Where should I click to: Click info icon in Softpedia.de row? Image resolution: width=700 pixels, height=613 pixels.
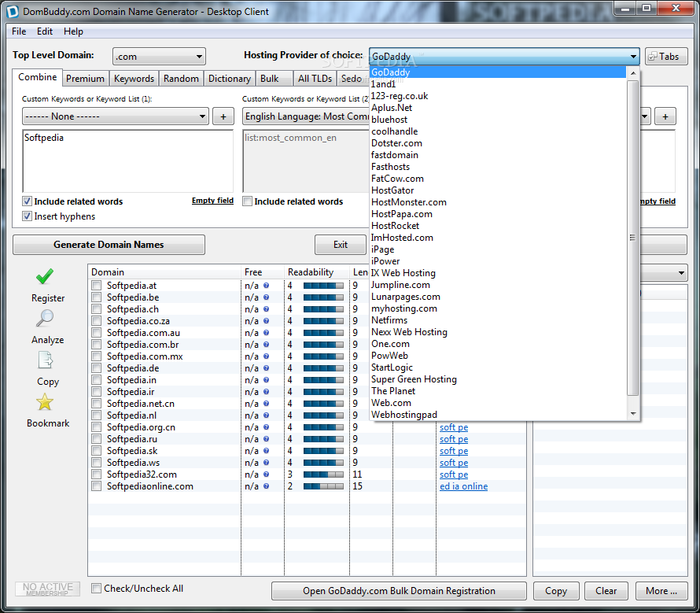pyautogui.click(x=266, y=368)
